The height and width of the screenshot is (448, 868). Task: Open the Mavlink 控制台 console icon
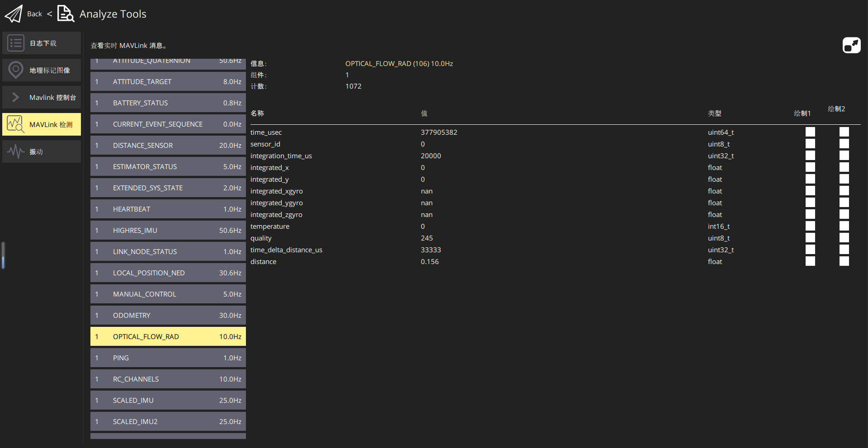click(16, 97)
